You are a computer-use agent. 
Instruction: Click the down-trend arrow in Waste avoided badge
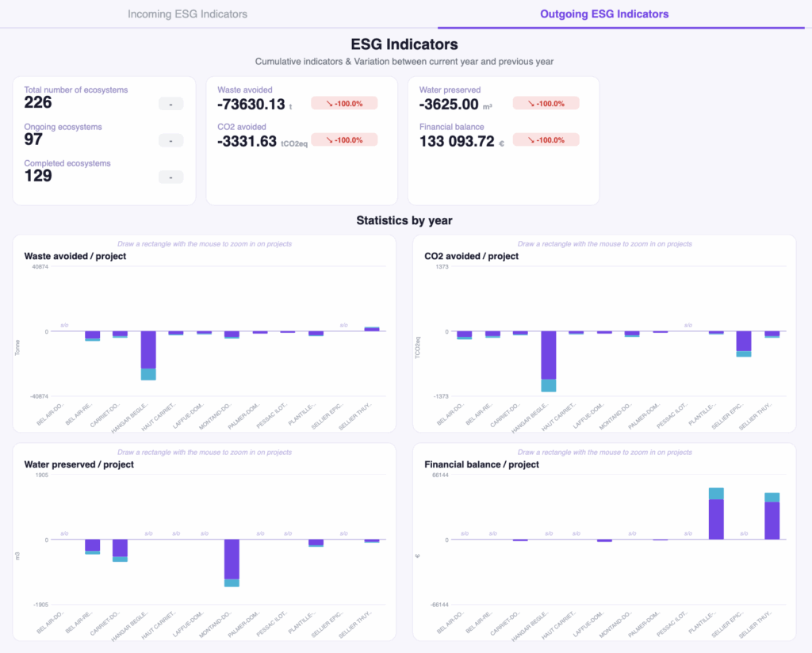pyautogui.click(x=319, y=103)
